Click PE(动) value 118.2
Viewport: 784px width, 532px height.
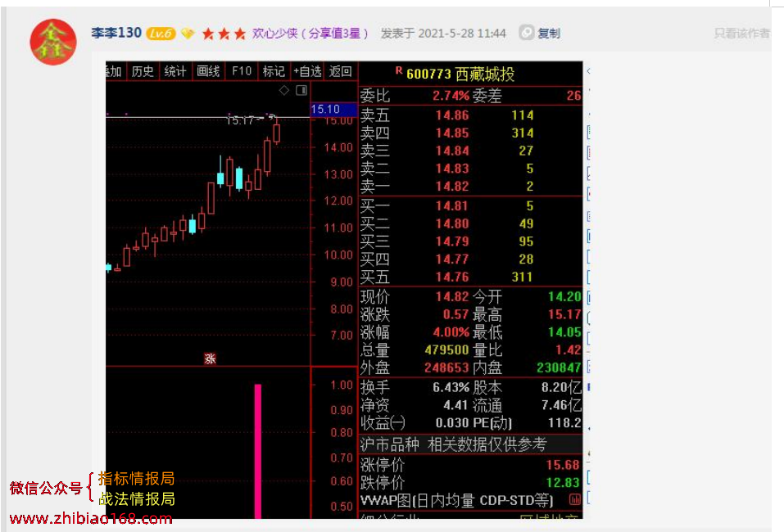pyautogui.click(x=564, y=423)
